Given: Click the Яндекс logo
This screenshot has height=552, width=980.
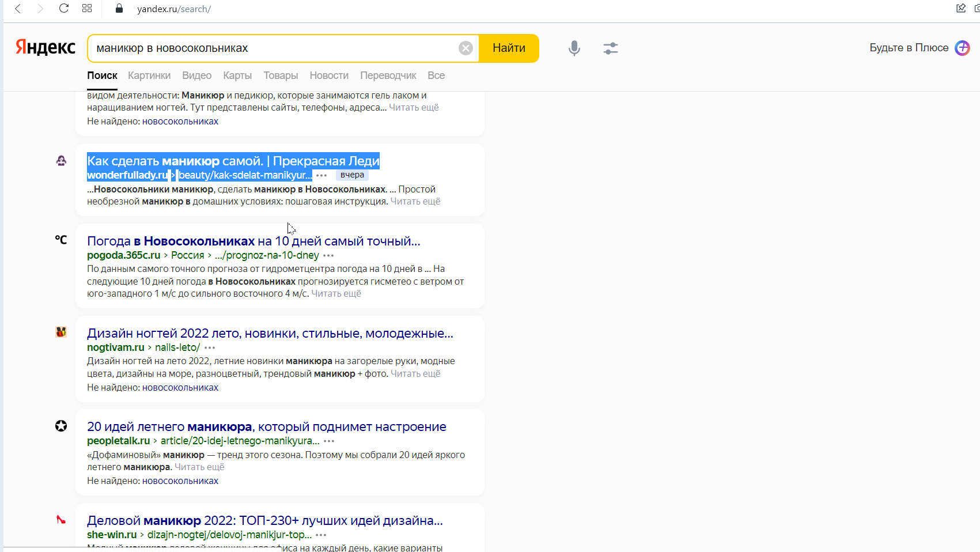Looking at the screenshot, I should point(46,47).
